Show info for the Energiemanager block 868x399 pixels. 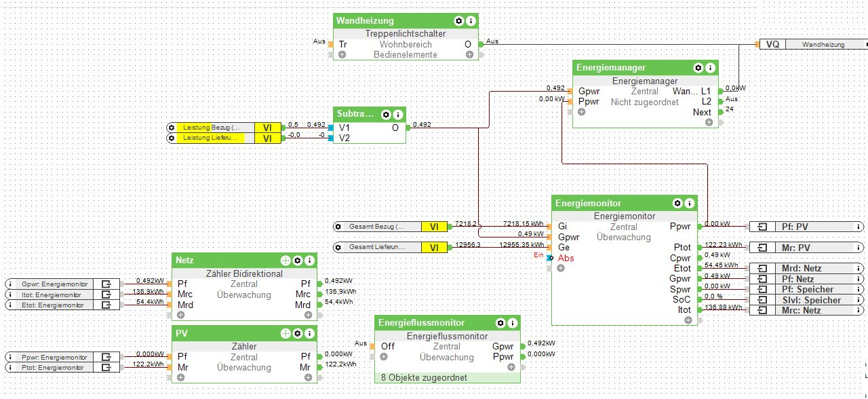710,68
